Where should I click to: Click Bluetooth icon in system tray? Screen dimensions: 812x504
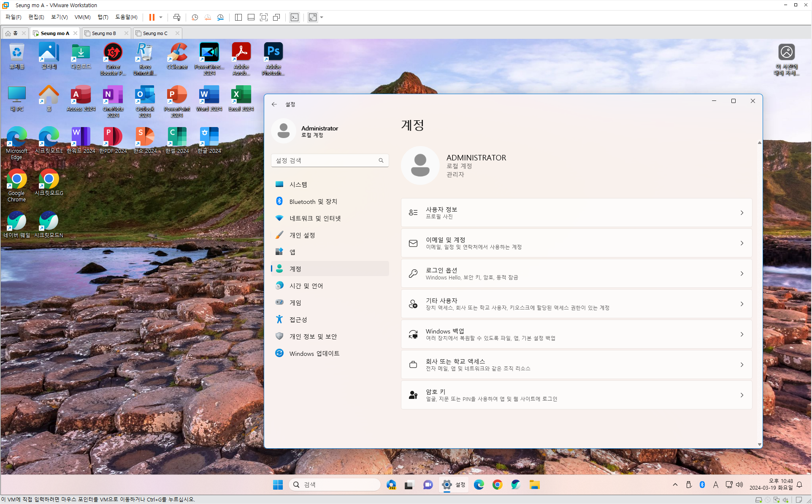(x=702, y=485)
